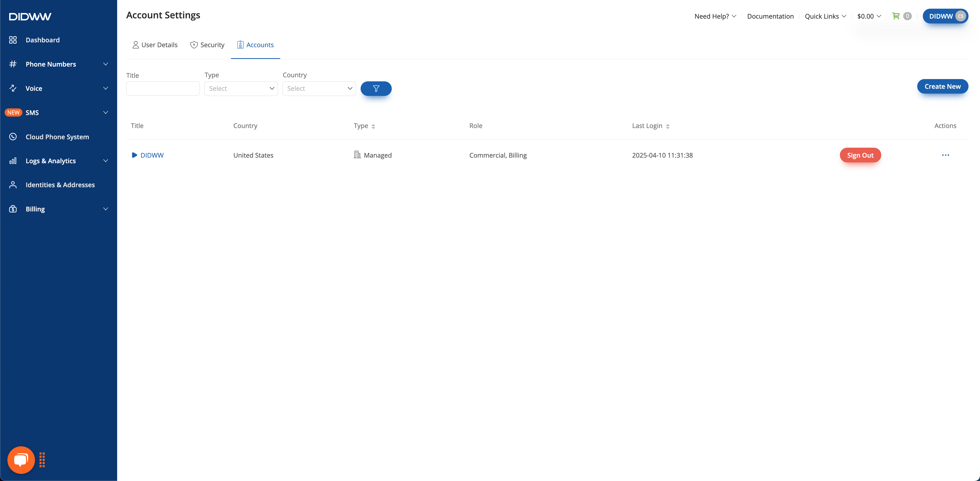Expand the Logs & Analytics menu chevron
980x481 pixels.
(106, 161)
